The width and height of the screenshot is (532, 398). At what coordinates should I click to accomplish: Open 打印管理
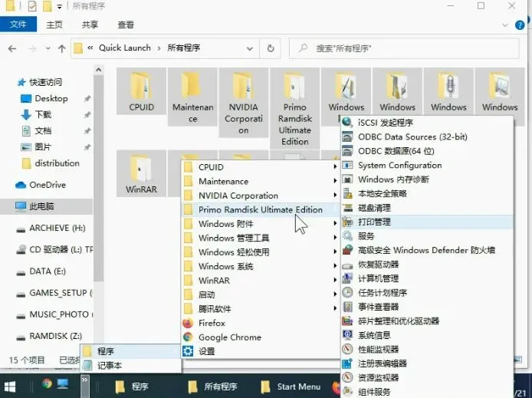[427, 222]
